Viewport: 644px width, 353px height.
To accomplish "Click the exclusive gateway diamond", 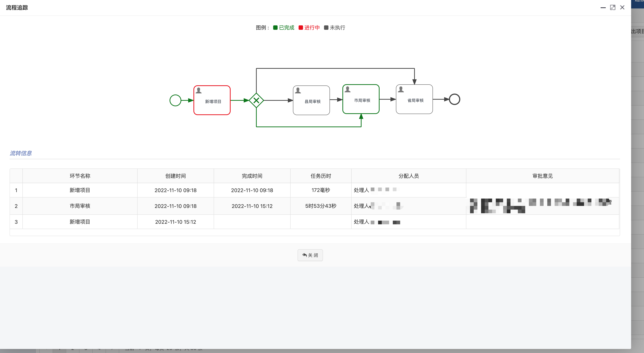I will (256, 100).
